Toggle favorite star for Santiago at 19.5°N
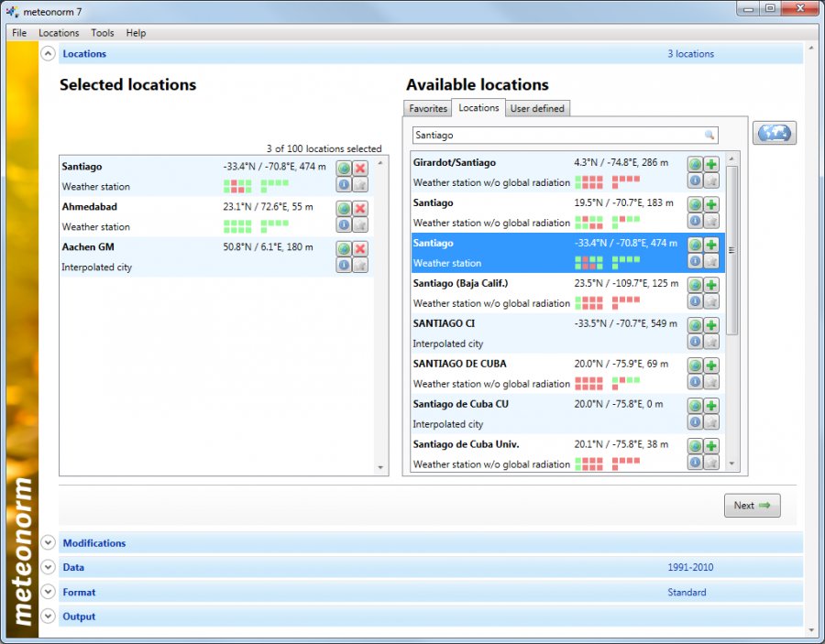 (711, 221)
